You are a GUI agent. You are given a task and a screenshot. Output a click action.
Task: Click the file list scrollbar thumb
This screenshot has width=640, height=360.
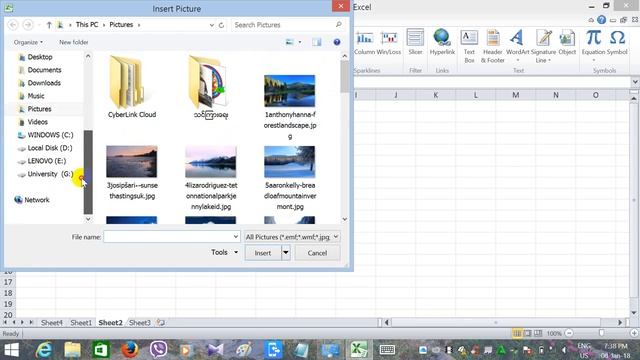pyautogui.click(x=344, y=77)
